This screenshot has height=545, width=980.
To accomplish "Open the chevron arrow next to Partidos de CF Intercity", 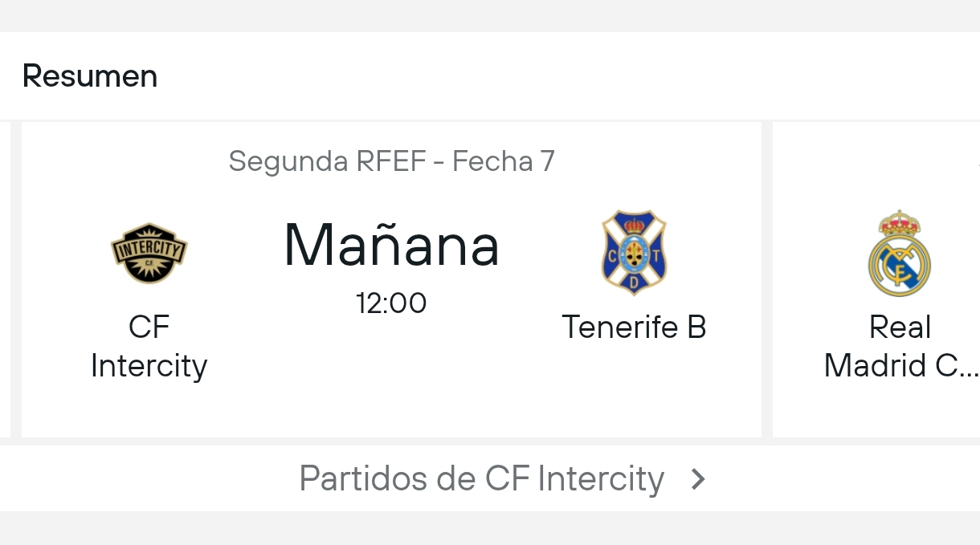I will tap(698, 479).
